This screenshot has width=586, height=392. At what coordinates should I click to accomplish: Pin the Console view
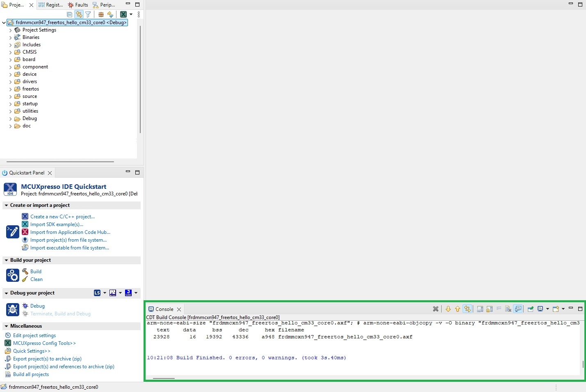pyautogui.click(x=530, y=309)
